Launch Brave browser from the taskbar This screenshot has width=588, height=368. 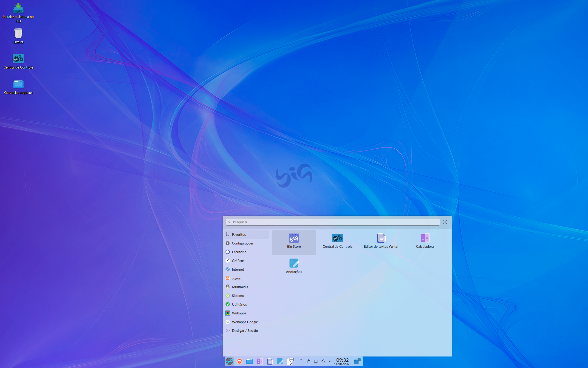click(x=240, y=361)
